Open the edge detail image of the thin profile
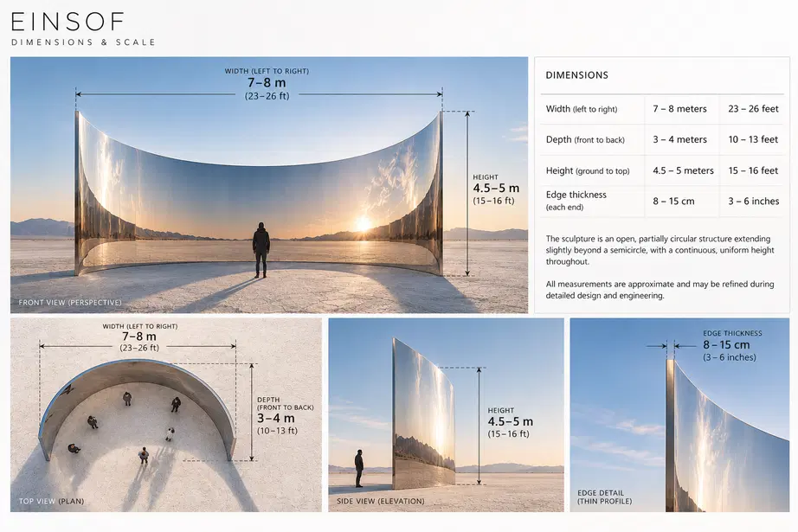798x532 pixels. coord(680,415)
